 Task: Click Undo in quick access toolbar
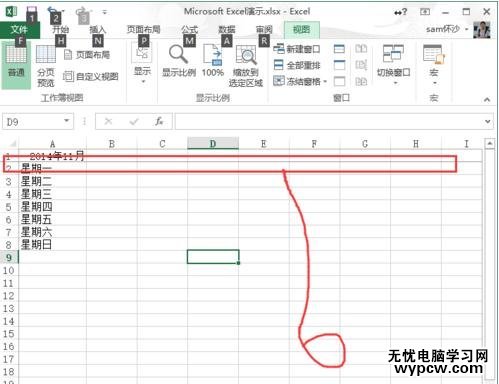53,12
